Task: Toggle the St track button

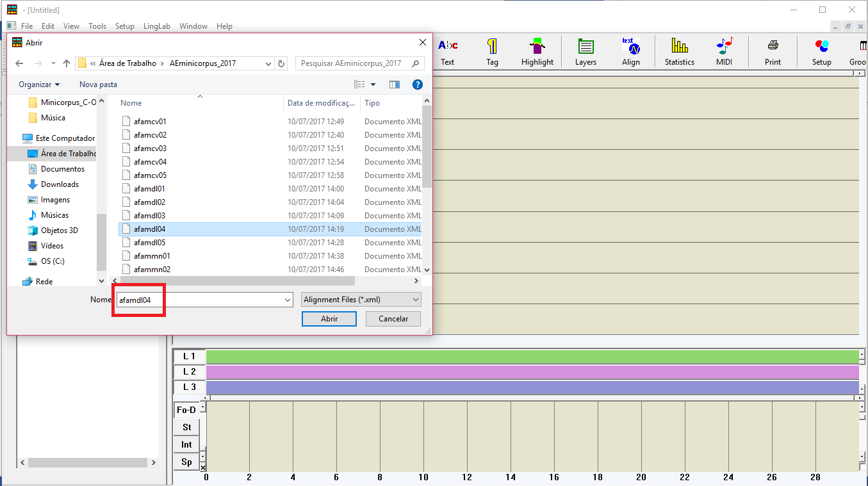Action: tap(186, 427)
